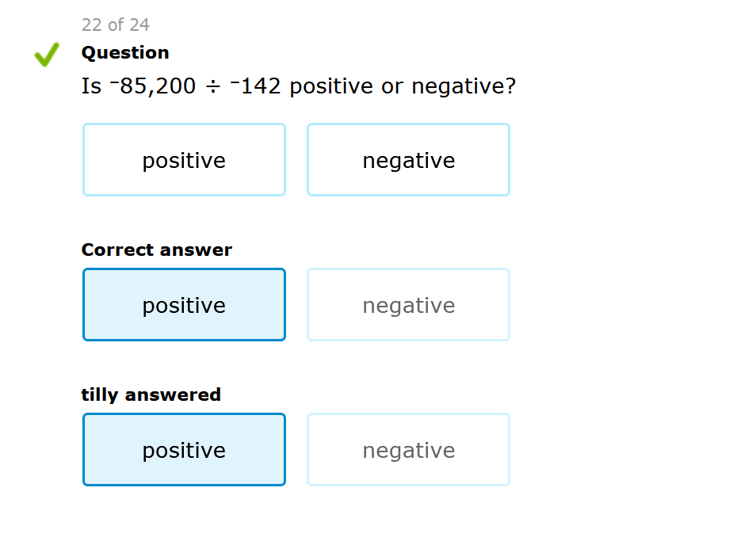Click the bold "Question" heading
This screenshot has width=756, height=541.
(x=125, y=53)
